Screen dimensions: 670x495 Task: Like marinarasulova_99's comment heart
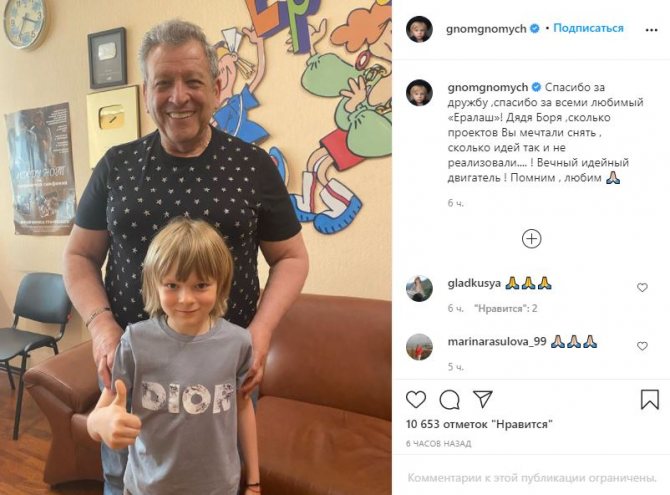click(642, 346)
